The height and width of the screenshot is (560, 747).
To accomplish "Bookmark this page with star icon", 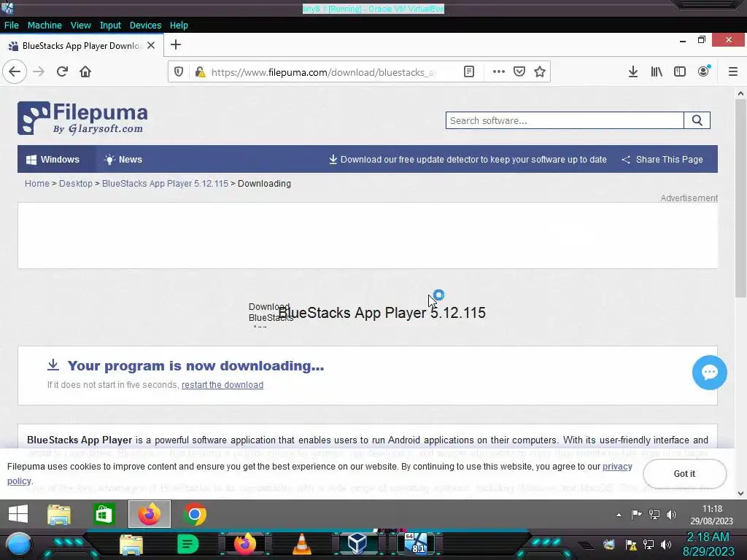I will (x=540, y=72).
